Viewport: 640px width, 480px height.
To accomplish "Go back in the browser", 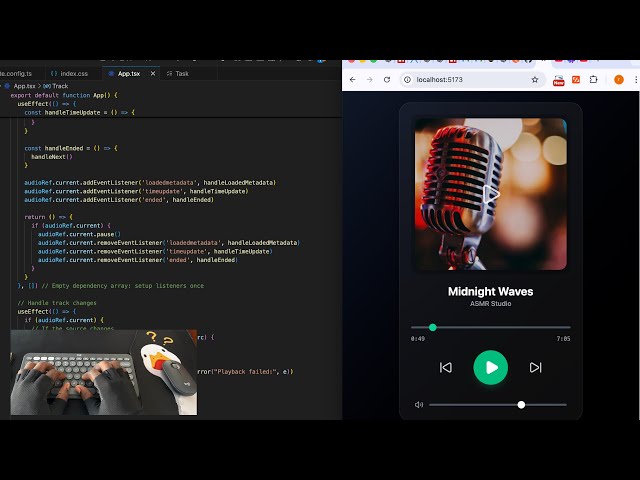I will pyautogui.click(x=352, y=80).
